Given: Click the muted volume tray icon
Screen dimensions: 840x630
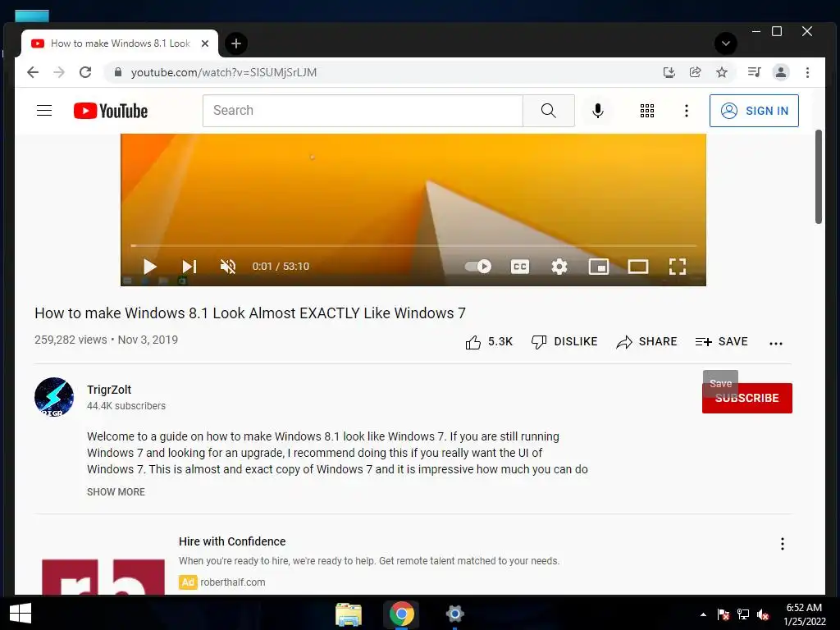Looking at the screenshot, I should click(763, 614).
